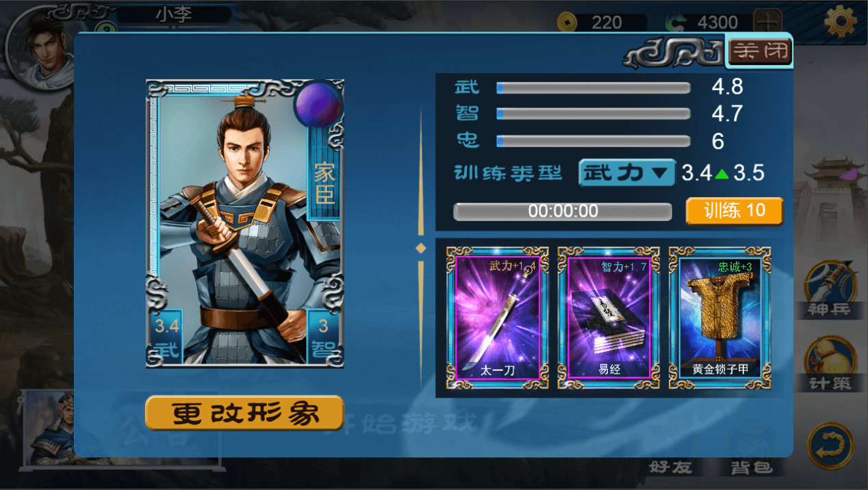Tap the purple orb on the hero card
The image size is (868, 490).
click(x=318, y=104)
